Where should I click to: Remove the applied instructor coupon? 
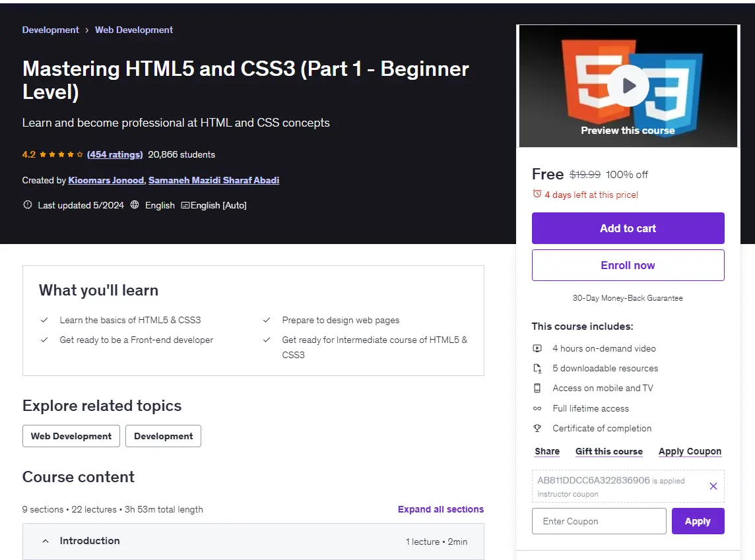click(x=713, y=486)
